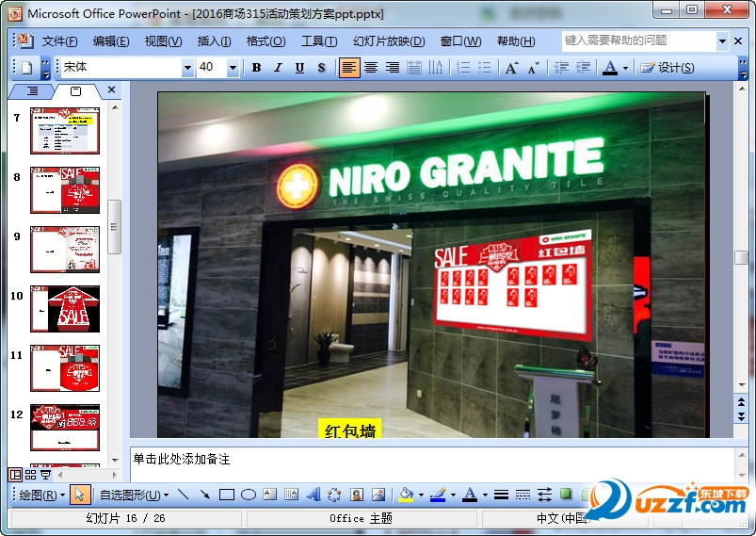Open the 绘图(R) drawing menu
The width and height of the screenshot is (756, 536).
point(41,495)
